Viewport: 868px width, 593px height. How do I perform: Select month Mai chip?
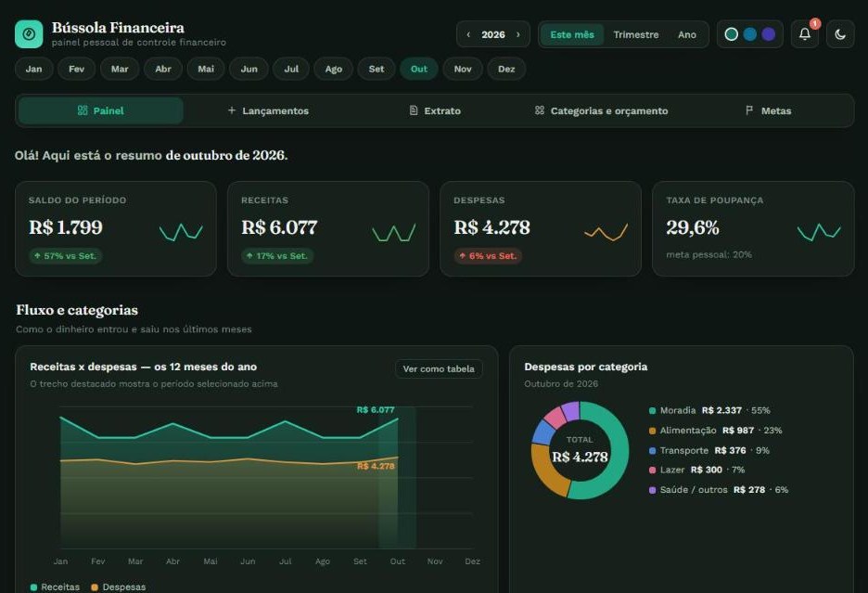[206, 69]
